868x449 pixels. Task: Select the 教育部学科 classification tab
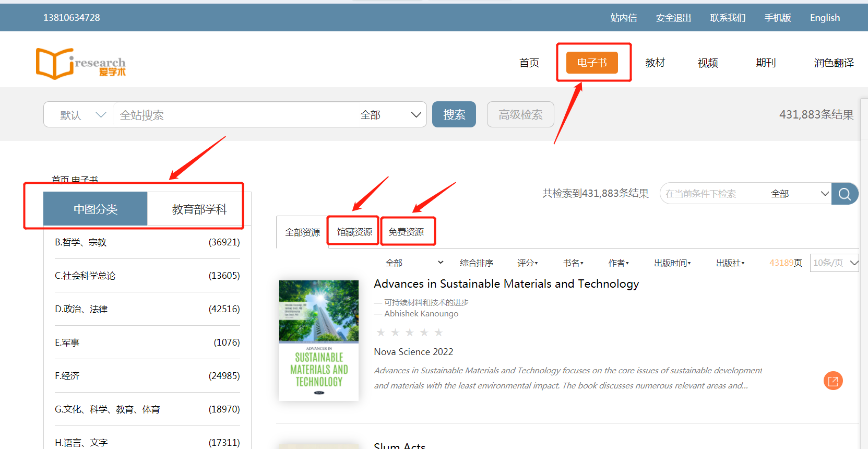tap(199, 209)
